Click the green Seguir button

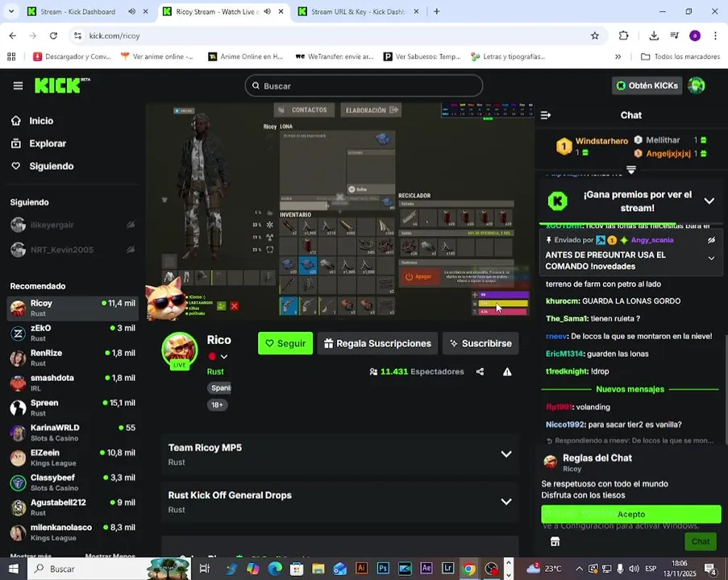[x=285, y=343]
